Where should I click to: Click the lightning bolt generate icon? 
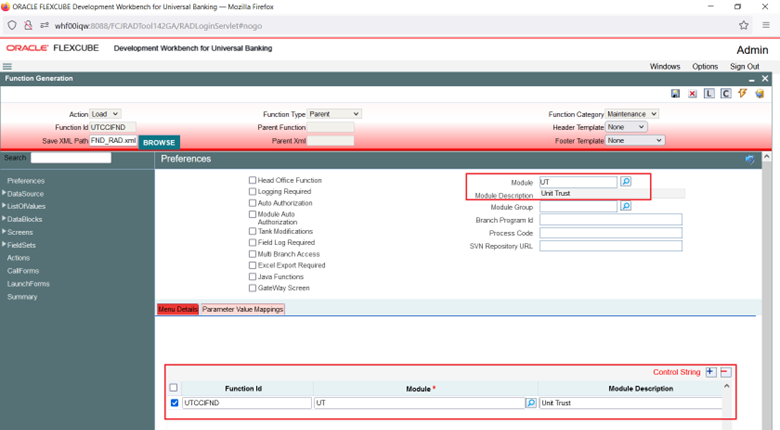click(743, 93)
